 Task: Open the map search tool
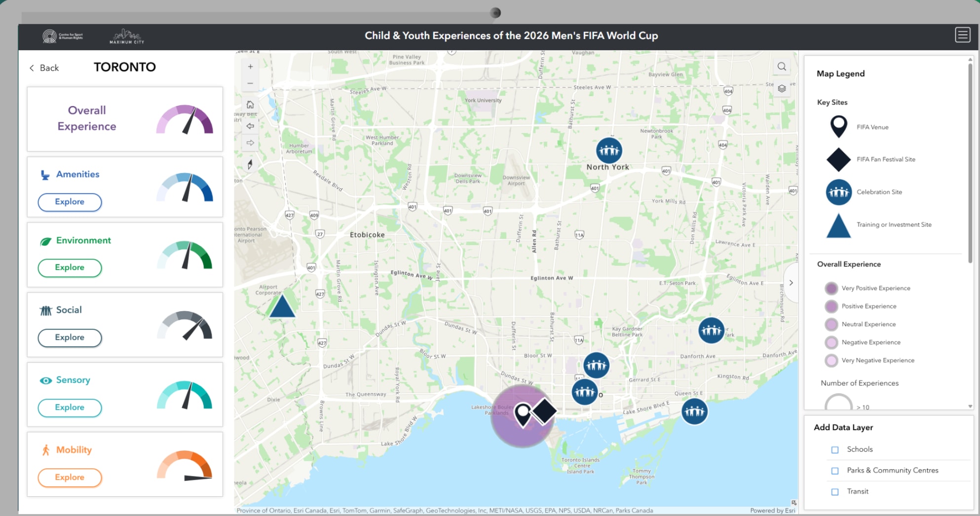coord(781,66)
